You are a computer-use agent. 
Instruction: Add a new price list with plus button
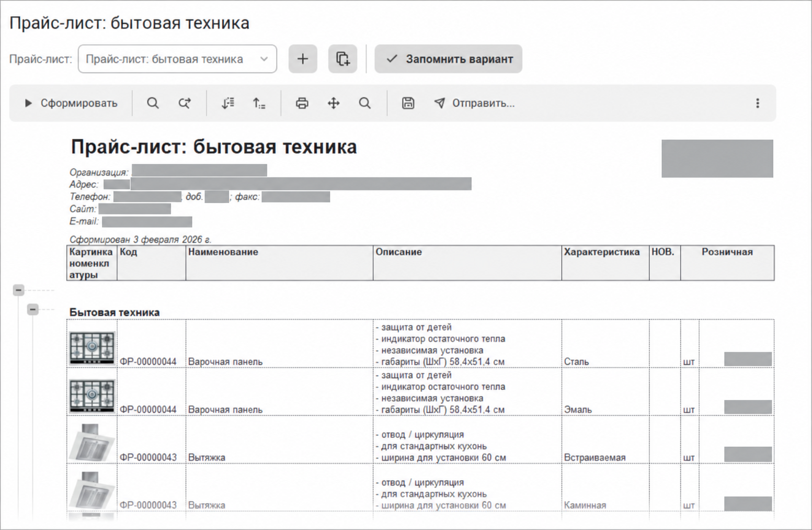[303, 59]
